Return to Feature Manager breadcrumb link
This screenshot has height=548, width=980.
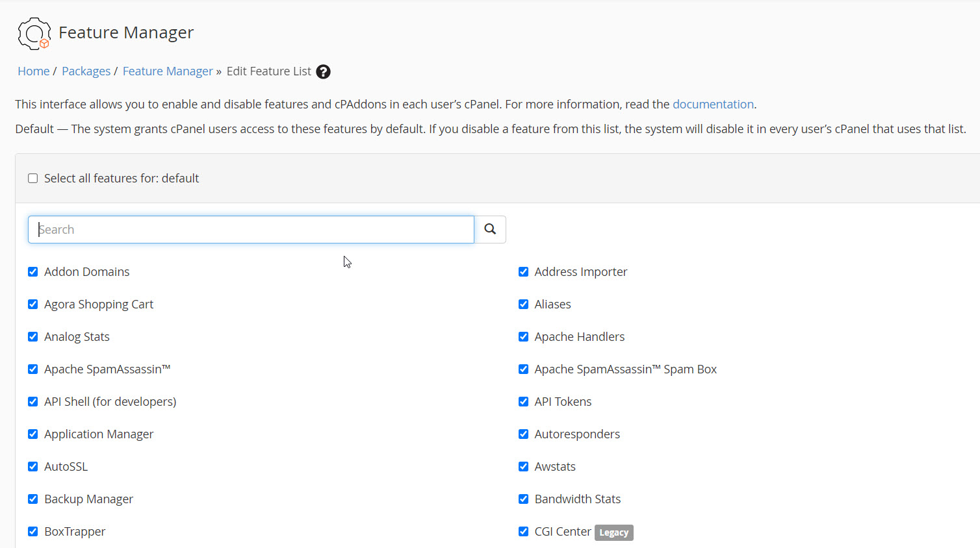click(168, 71)
